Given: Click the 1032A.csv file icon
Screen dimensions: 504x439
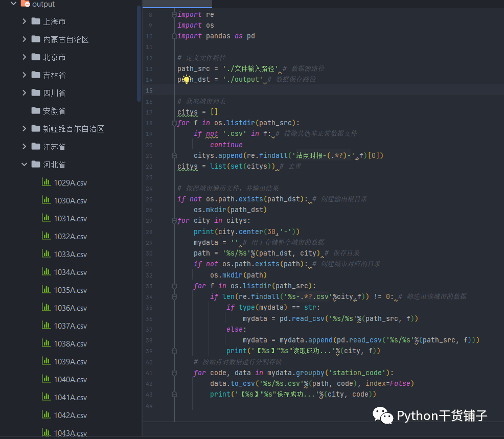Looking at the screenshot, I should coord(47,236).
